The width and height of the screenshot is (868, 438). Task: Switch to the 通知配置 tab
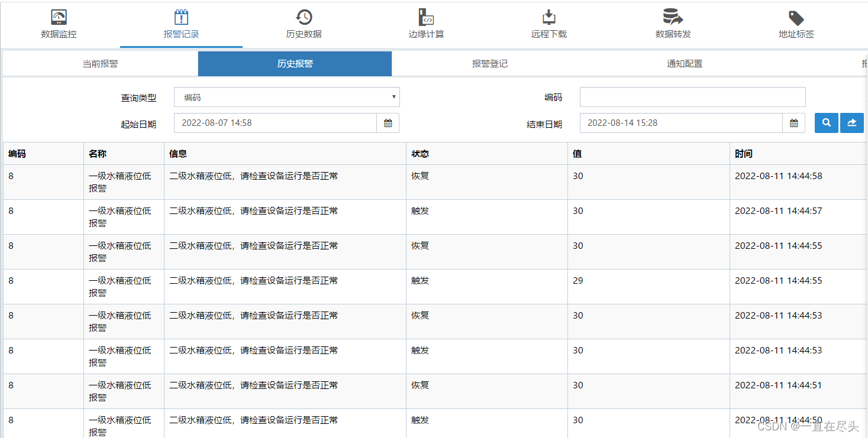point(685,64)
